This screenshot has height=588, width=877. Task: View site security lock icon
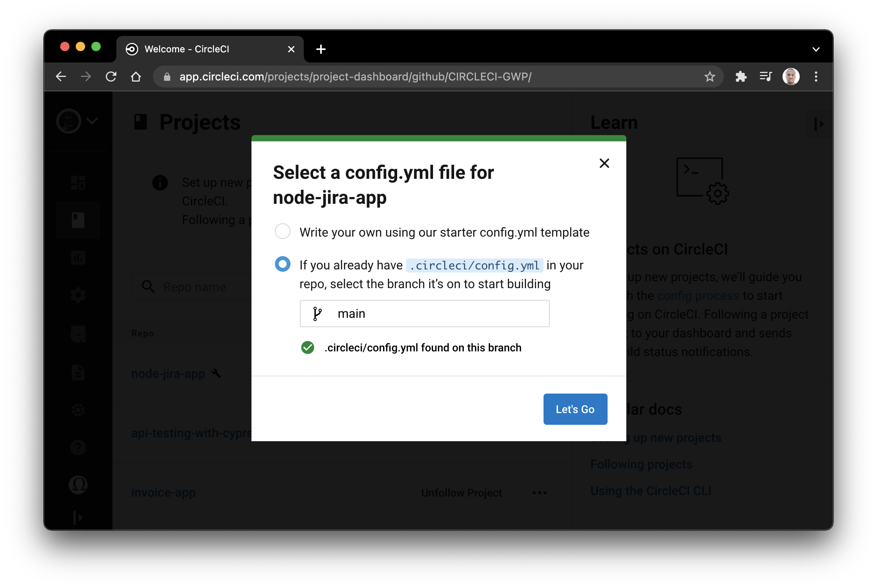167,77
